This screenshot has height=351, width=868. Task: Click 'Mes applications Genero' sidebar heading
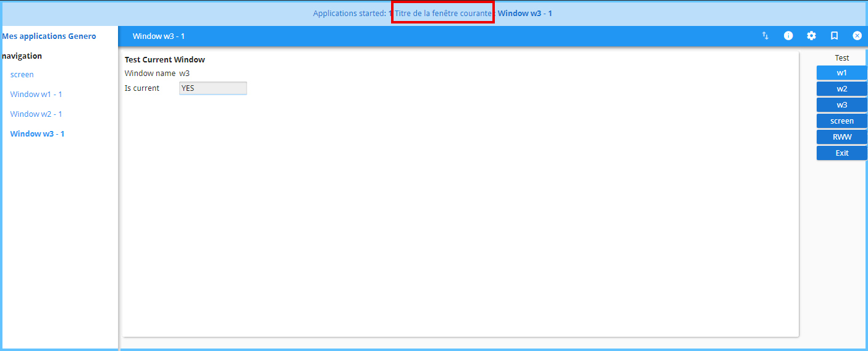(49, 36)
